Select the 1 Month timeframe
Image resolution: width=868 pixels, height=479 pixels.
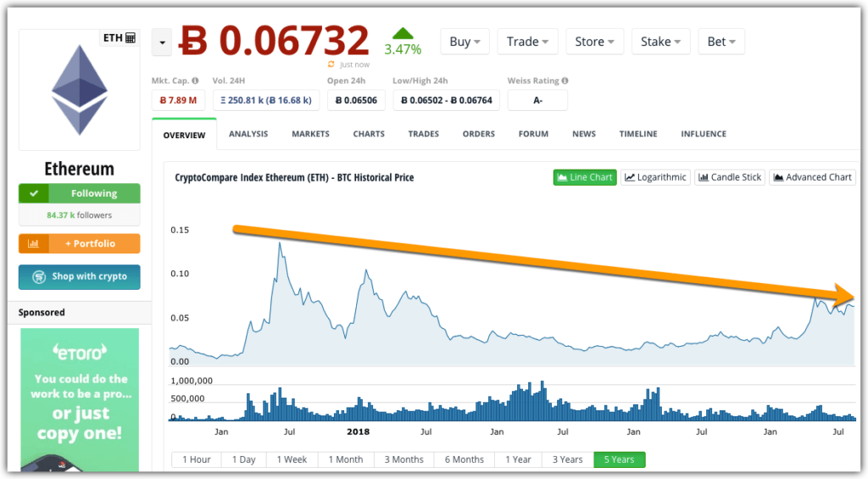346,460
